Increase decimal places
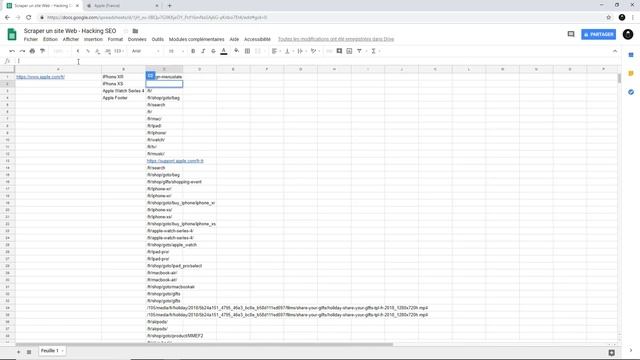This screenshot has height=360, width=640. tap(108, 51)
